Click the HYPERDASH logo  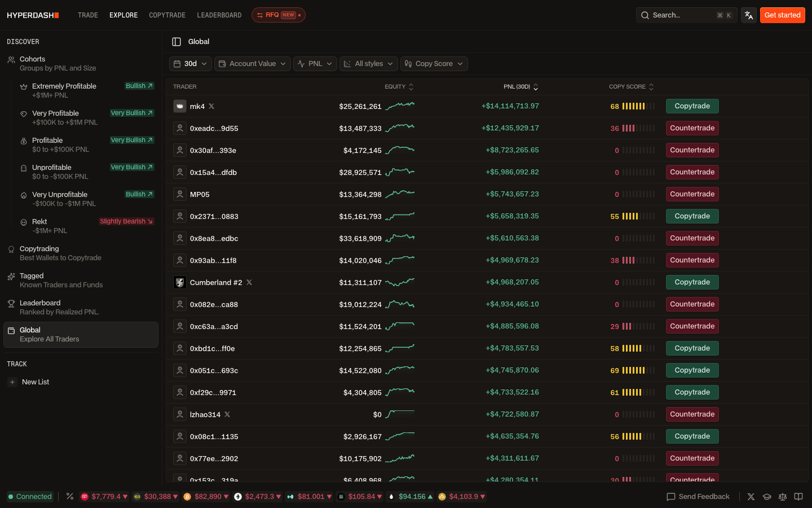click(x=33, y=15)
